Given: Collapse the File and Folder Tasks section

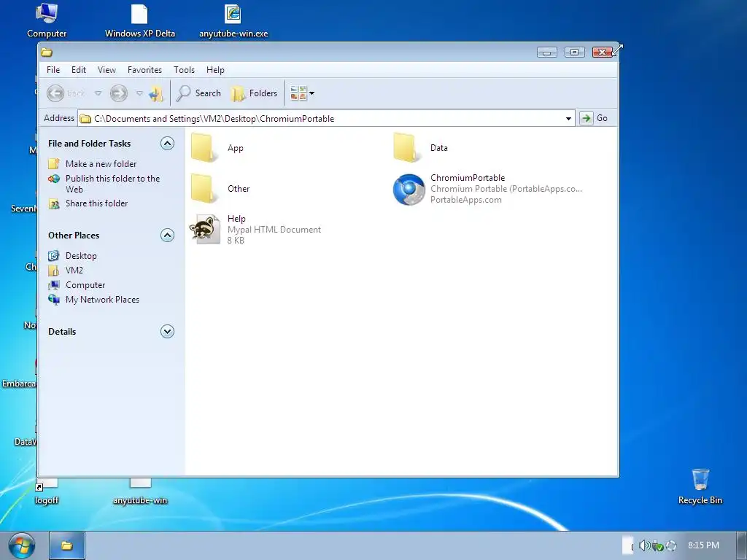Looking at the screenshot, I should point(167,144).
